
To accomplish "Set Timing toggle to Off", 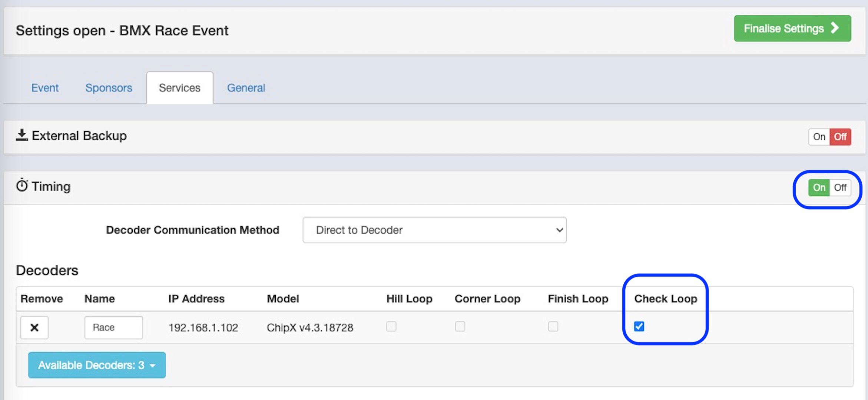I will (840, 187).
